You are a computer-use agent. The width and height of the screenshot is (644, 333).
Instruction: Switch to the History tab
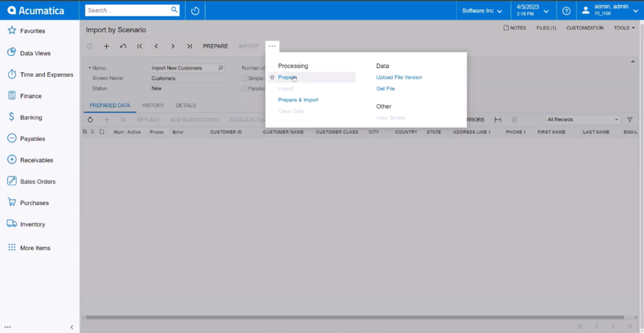(153, 106)
